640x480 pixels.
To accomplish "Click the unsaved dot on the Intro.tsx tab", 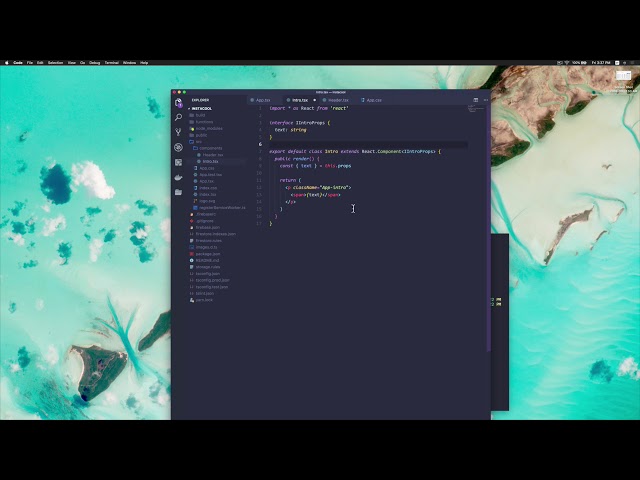I will pyautogui.click(x=314, y=100).
